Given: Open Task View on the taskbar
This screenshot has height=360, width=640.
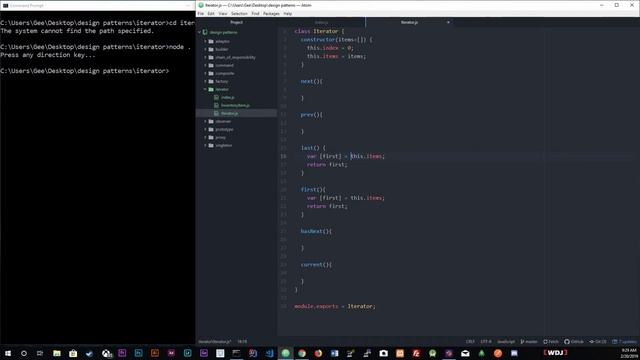Looking at the screenshot, I should [x=40, y=353].
